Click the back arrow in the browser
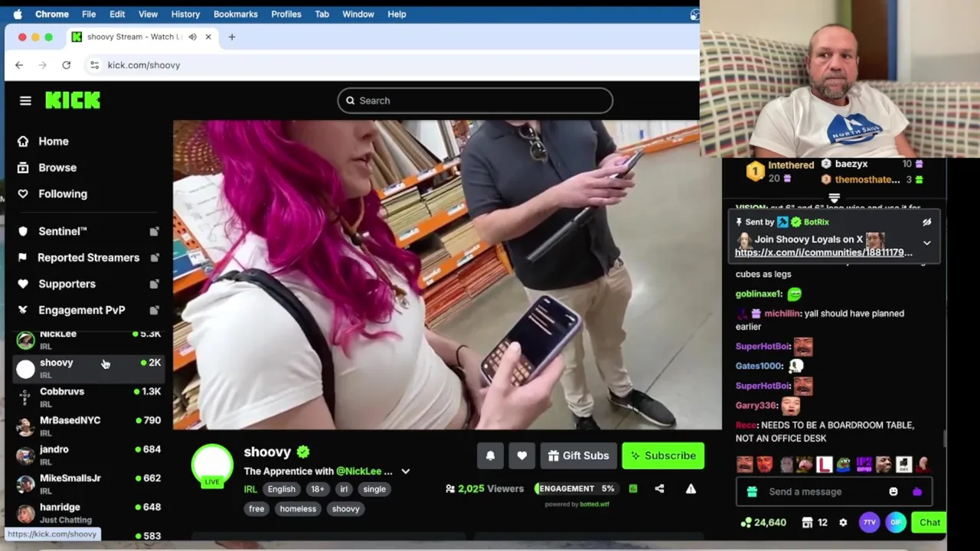The width and height of the screenshot is (980, 551). (x=19, y=65)
